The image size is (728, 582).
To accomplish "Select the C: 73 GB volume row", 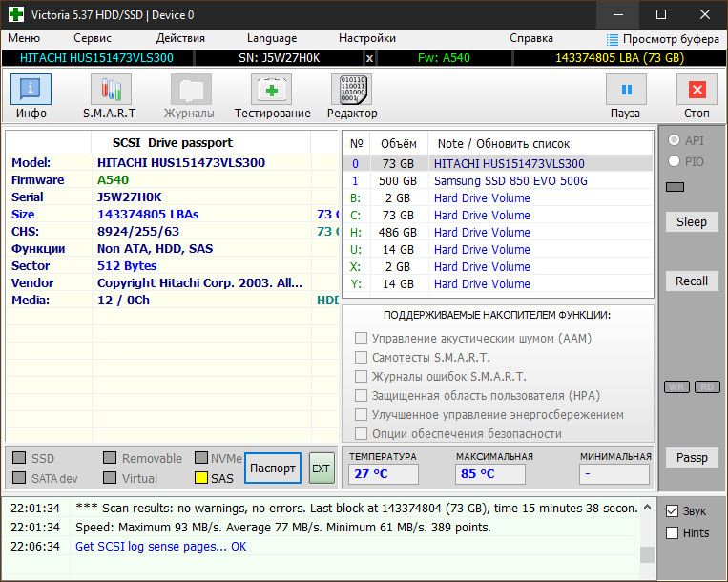I will coord(498,215).
